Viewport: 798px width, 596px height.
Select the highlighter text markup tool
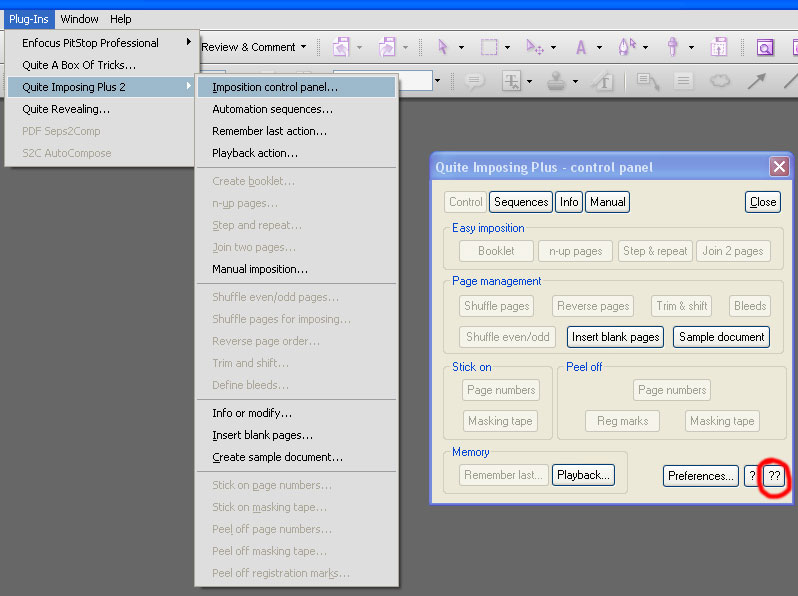tap(604, 81)
